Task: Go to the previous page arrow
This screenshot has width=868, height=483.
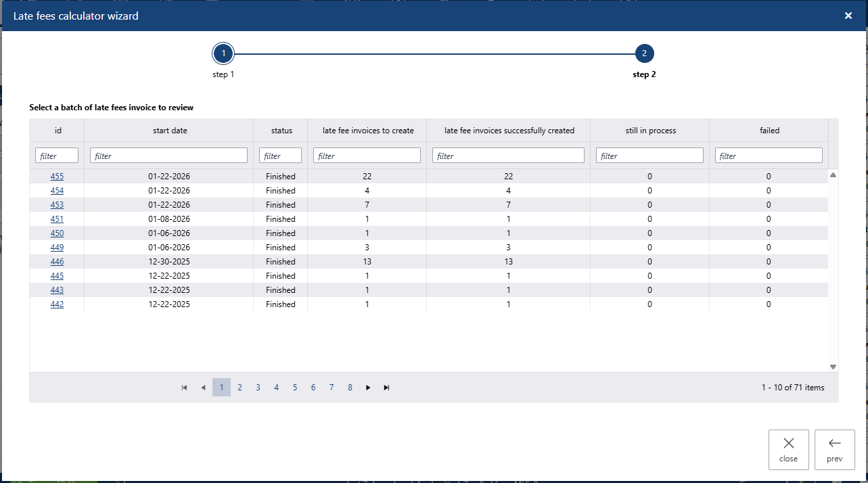Action: (x=203, y=388)
